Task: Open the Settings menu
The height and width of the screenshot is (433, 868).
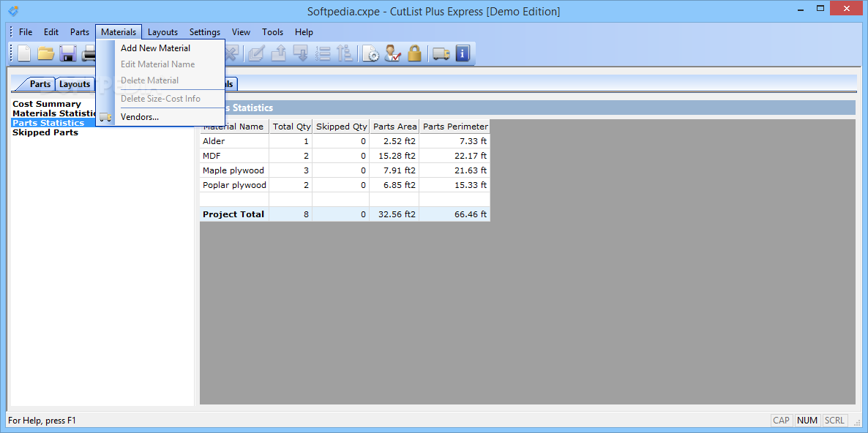Action: (205, 32)
